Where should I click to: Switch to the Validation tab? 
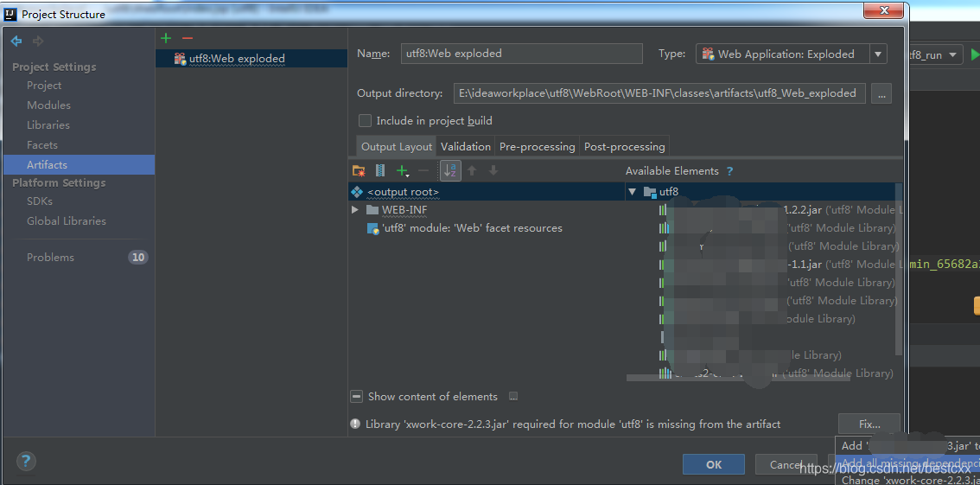coord(466,147)
